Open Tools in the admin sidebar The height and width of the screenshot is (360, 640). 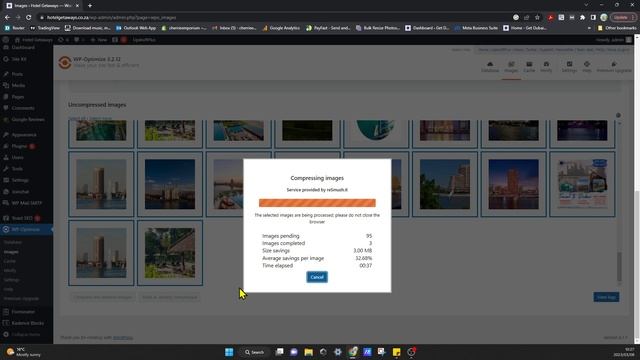[x=17, y=169]
